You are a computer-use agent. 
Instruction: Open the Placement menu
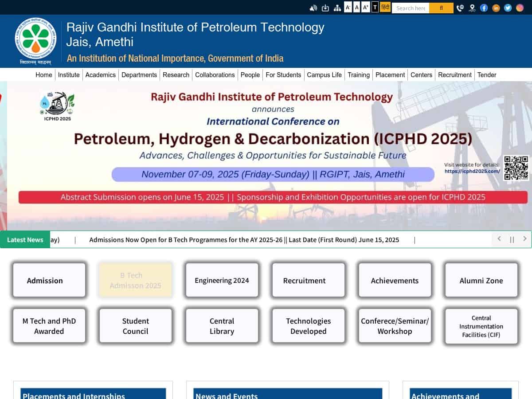point(390,75)
